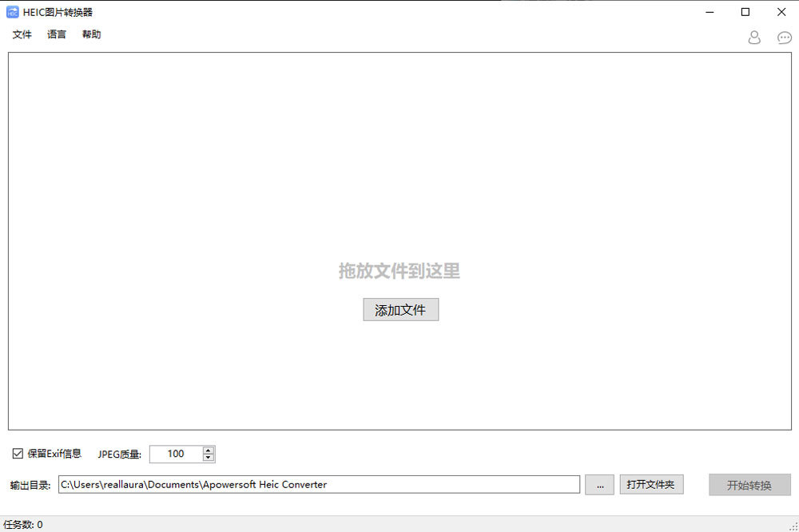Minimize the HEIC图片转换器 window
Viewport: 799px width, 532px height.
(x=710, y=12)
